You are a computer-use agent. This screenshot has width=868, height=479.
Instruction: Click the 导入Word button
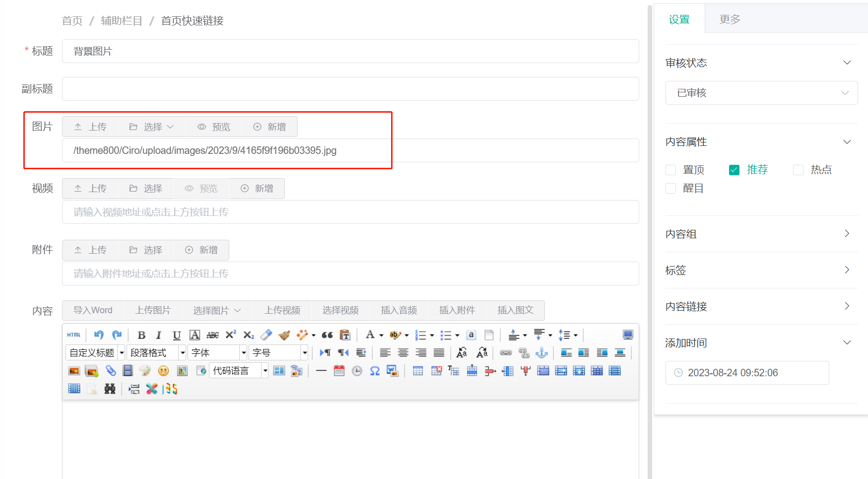pyautogui.click(x=93, y=310)
